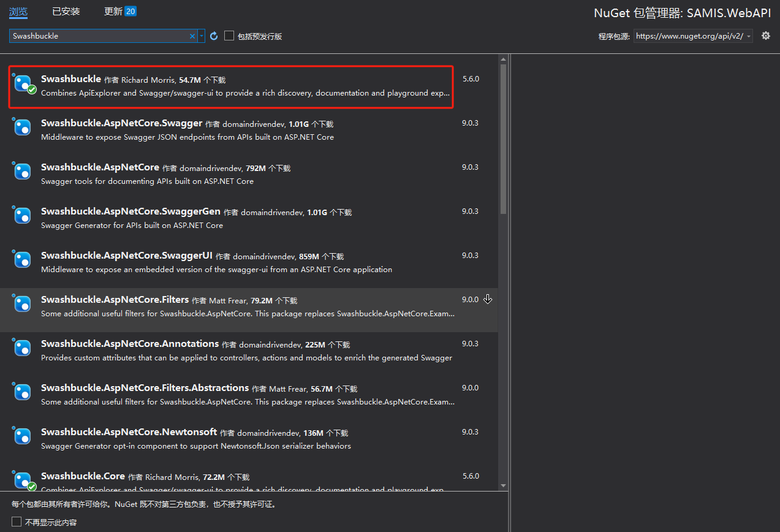Select the Swashbuckle package title
780x532 pixels.
pyautogui.click(x=71, y=79)
